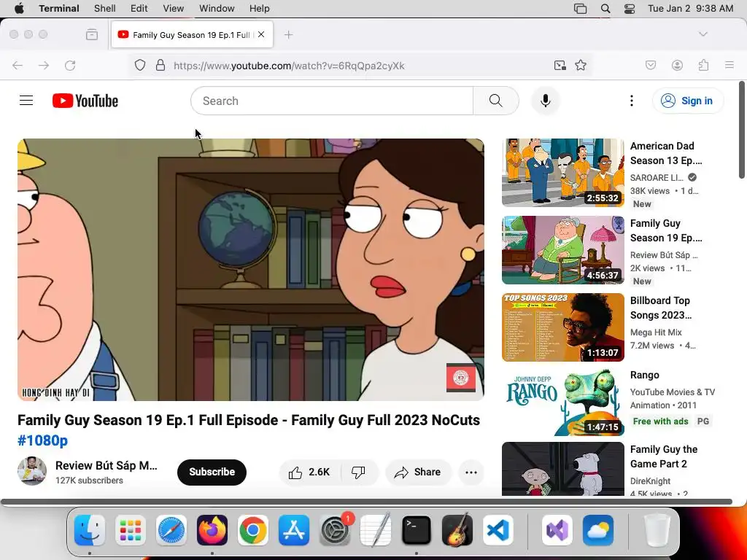Start voice search with the microphone
Screen dimensions: 747x560
[x=546, y=101]
